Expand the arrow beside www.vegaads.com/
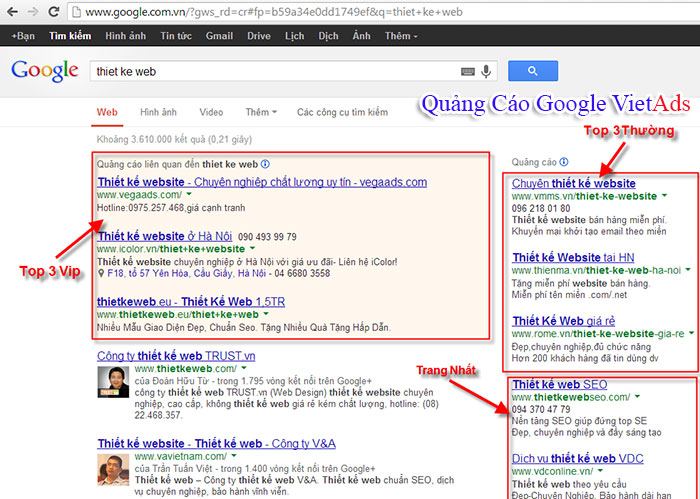 tap(189, 195)
